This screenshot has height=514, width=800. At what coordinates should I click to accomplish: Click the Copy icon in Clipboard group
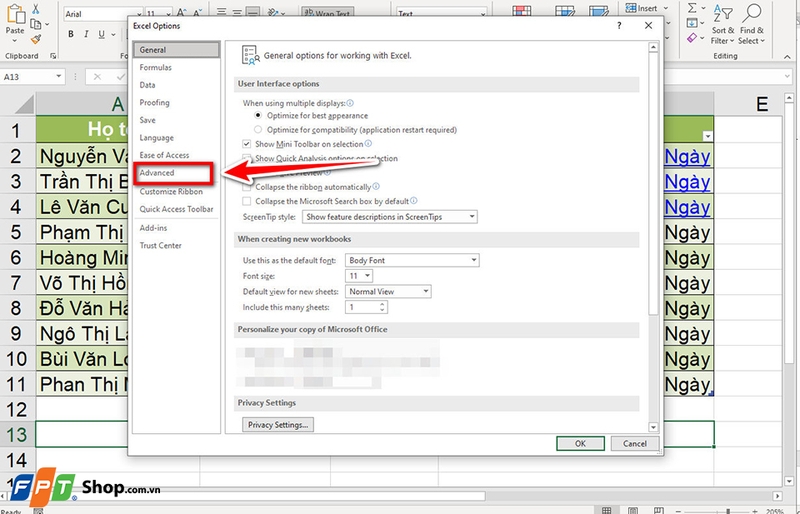coord(36,23)
